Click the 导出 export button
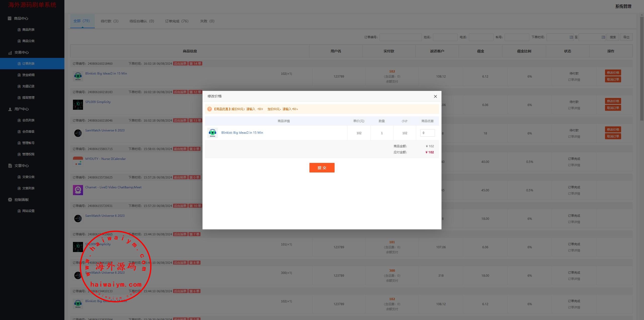Screen dimensions: 644x320 click(626, 37)
